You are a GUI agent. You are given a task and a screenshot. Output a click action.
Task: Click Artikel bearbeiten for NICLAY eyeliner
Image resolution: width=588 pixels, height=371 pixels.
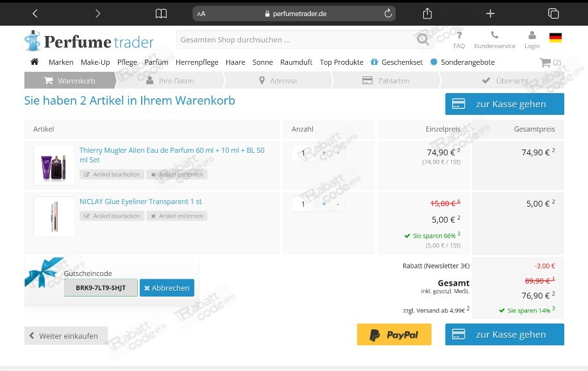coord(112,216)
